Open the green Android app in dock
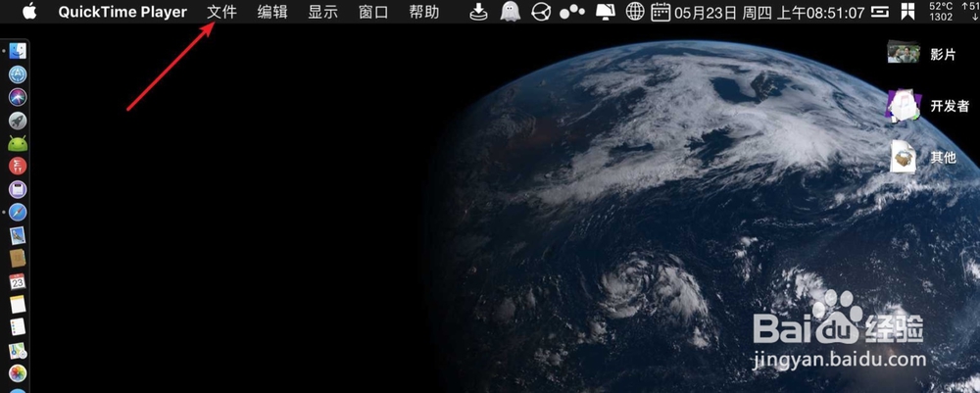 coord(18,144)
